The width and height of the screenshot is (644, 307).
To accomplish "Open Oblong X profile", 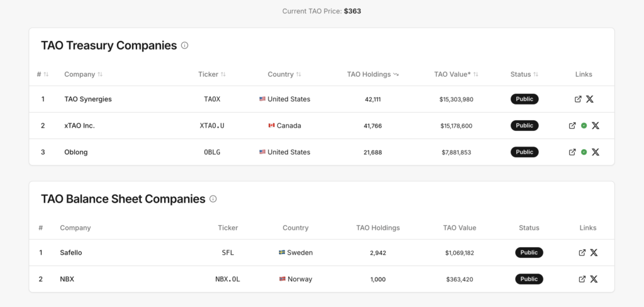I will click(596, 152).
